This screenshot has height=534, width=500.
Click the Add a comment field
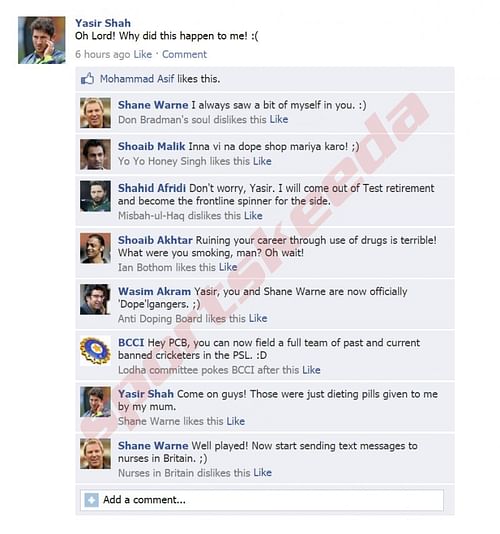pyautogui.click(x=262, y=500)
